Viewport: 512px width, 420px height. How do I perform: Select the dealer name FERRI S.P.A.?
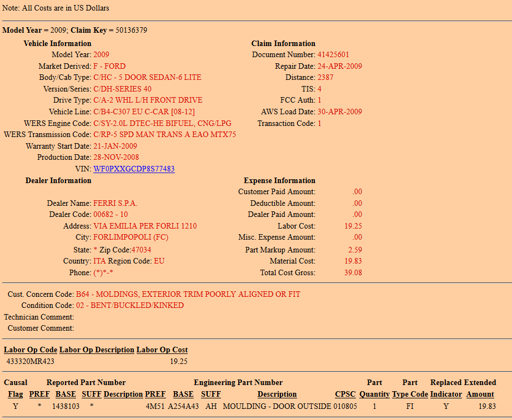click(x=115, y=203)
